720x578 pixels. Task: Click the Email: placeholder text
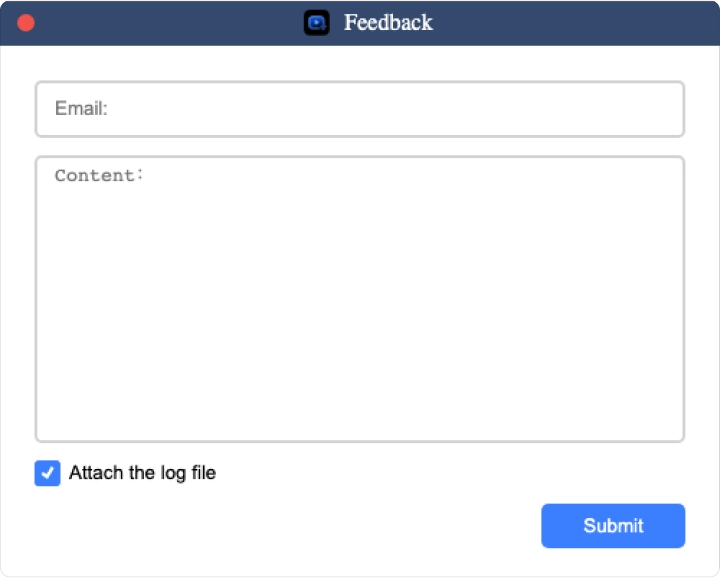81,109
